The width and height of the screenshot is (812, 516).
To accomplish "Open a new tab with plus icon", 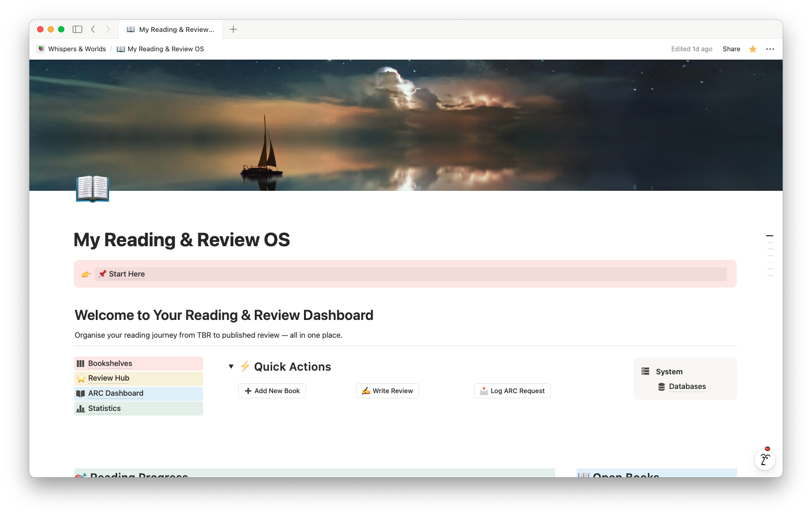I will coord(233,29).
